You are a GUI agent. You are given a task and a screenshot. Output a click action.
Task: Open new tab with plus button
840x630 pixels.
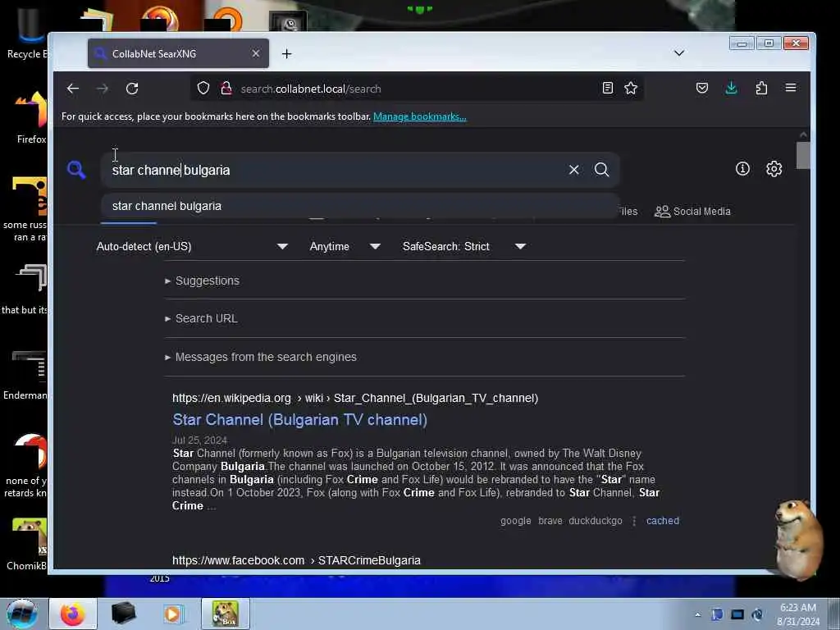tap(286, 53)
